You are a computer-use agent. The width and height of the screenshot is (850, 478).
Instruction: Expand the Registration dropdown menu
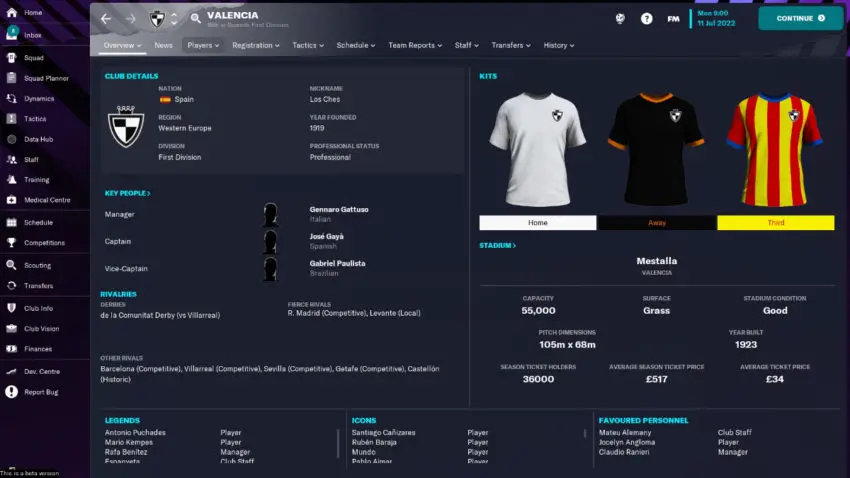pos(256,46)
